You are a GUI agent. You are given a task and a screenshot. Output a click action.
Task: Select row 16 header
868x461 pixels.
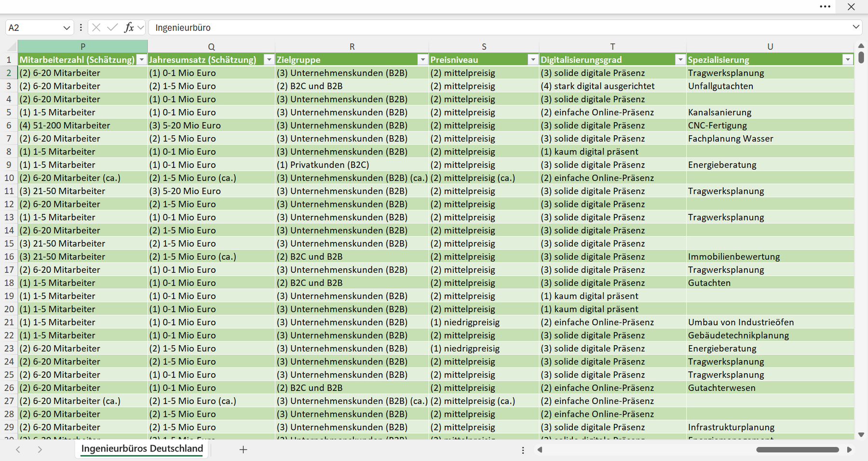(9, 256)
